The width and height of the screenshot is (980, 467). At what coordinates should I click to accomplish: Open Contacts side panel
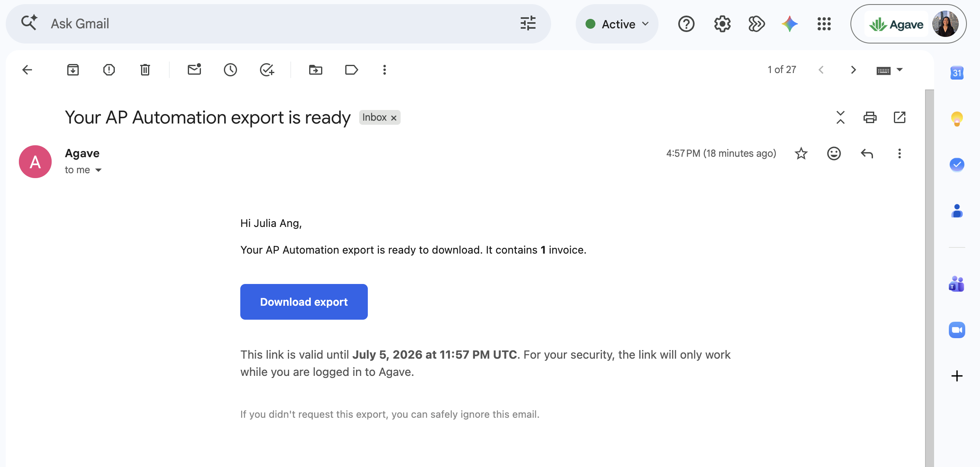pos(957,211)
